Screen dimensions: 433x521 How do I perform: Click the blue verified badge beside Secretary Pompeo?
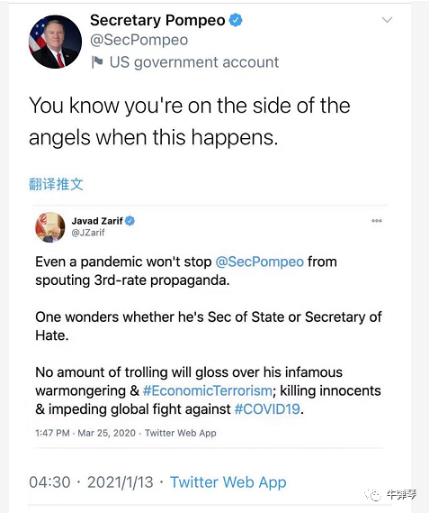click(x=236, y=20)
